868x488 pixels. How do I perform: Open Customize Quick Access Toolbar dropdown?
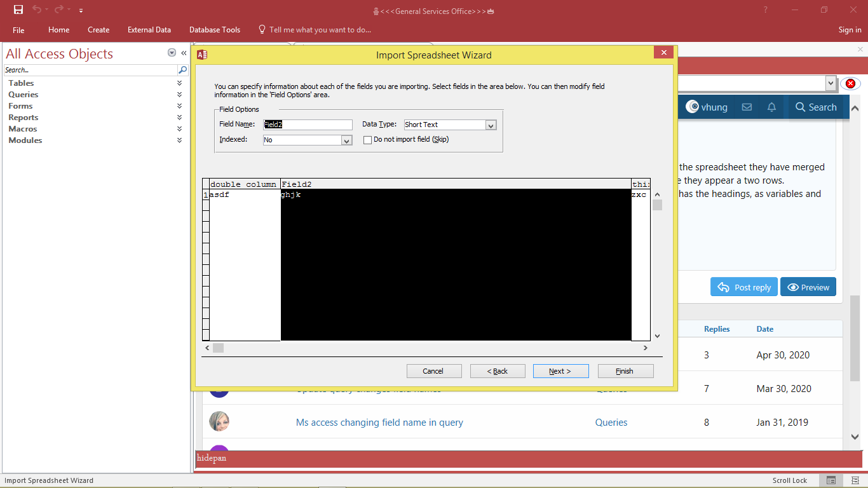81,11
